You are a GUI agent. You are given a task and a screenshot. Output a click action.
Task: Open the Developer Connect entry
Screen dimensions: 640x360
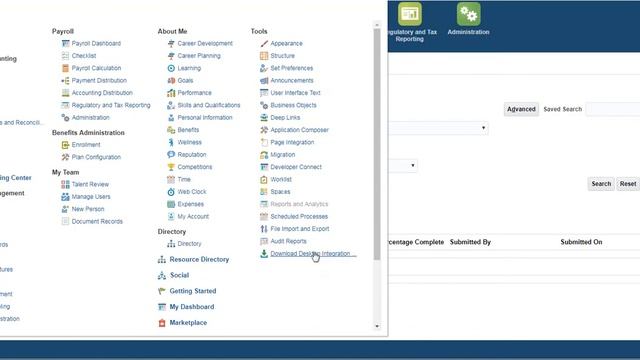296,167
